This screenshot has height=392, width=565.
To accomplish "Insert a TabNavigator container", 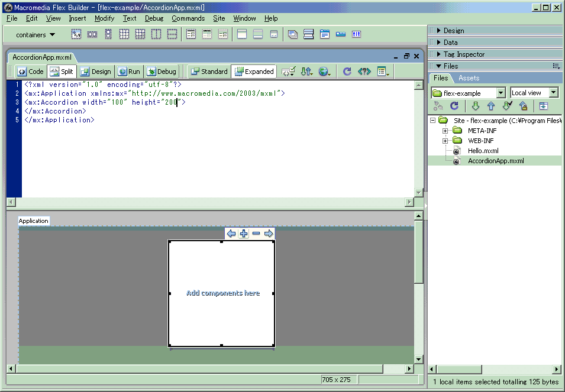I will point(325,34).
